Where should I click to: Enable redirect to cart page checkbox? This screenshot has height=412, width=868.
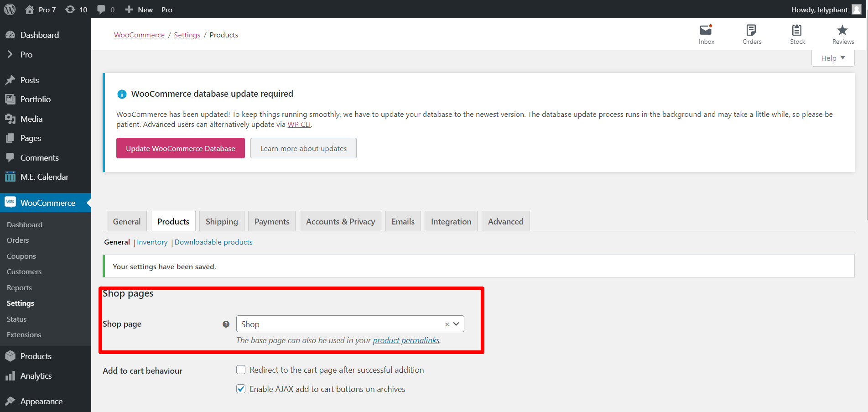click(x=241, y=370)
